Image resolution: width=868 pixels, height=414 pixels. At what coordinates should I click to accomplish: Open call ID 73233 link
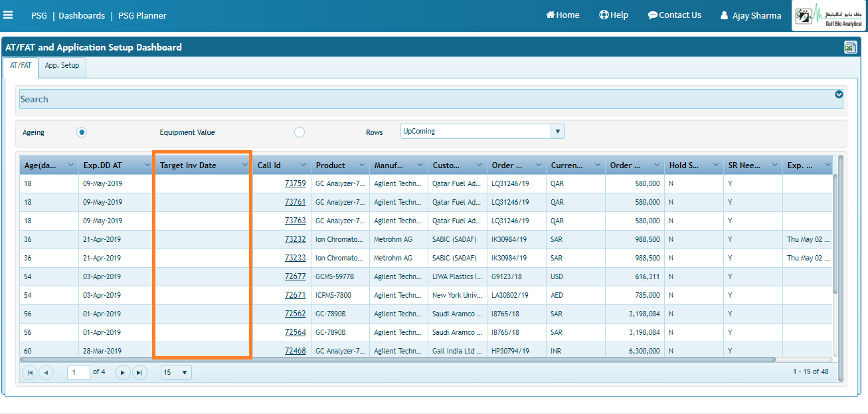pos(296,258)
